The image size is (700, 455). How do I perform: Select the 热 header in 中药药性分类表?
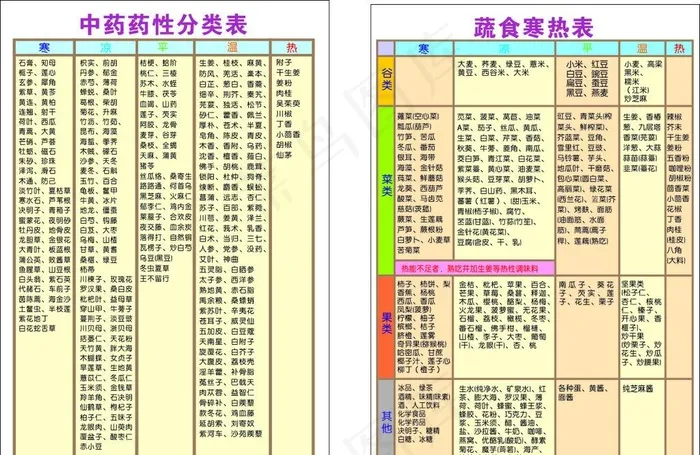[x=292, y=47]
